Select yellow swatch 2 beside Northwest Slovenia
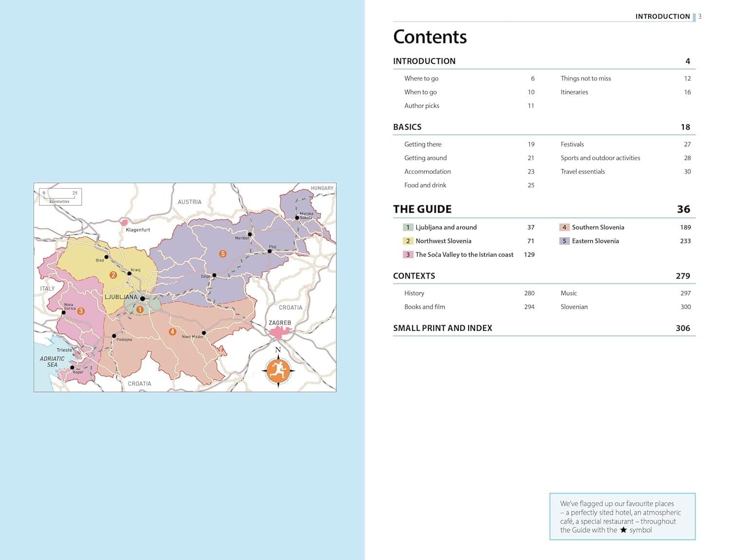Screen dimensions: 730x560 408,241
